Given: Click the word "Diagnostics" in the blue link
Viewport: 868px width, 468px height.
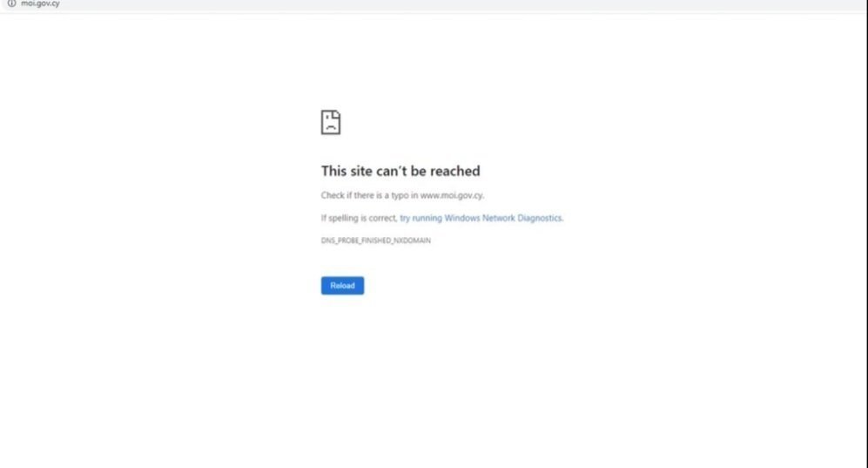Looking at the screenshot, I should coord(540,218).
